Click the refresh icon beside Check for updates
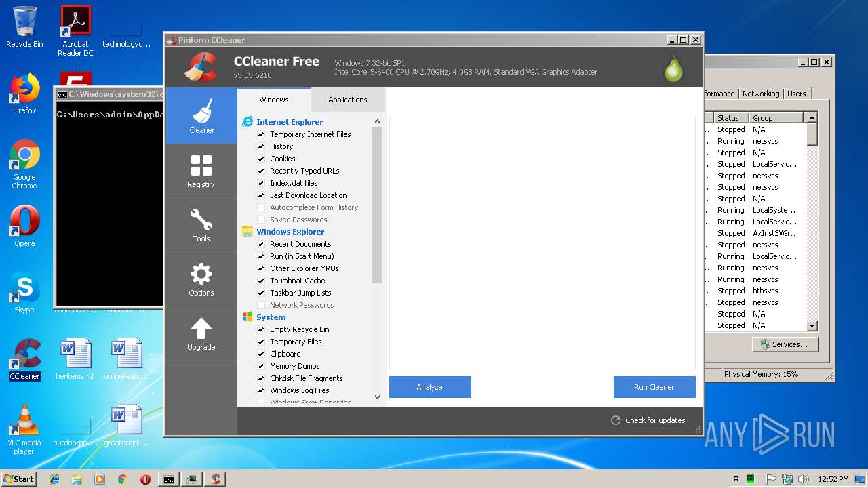Viewport: 868px width, 488px height. coord(616,420)
